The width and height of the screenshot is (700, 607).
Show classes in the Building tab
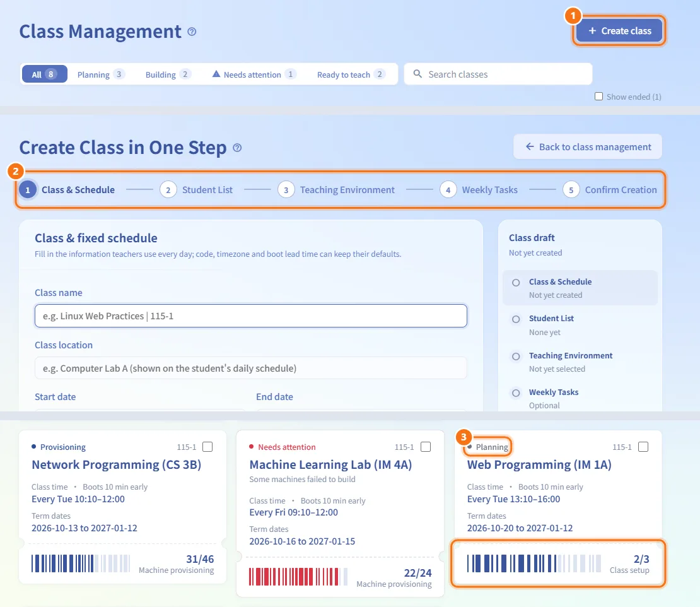pyautogui.click(x=168, y=74)
